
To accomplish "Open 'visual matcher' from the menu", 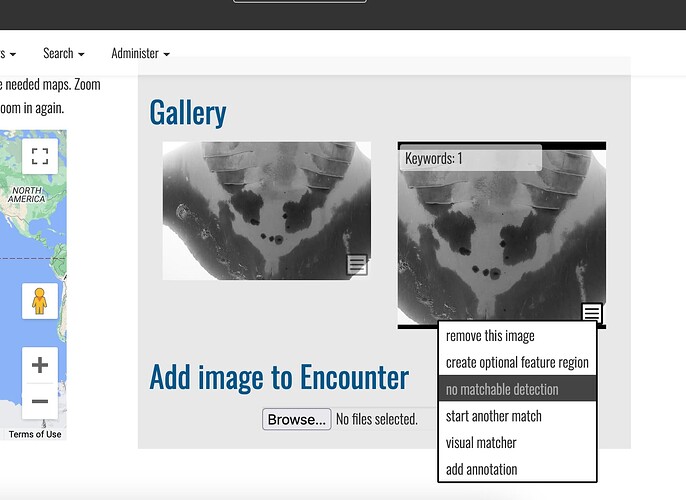I will coord(518,443).
